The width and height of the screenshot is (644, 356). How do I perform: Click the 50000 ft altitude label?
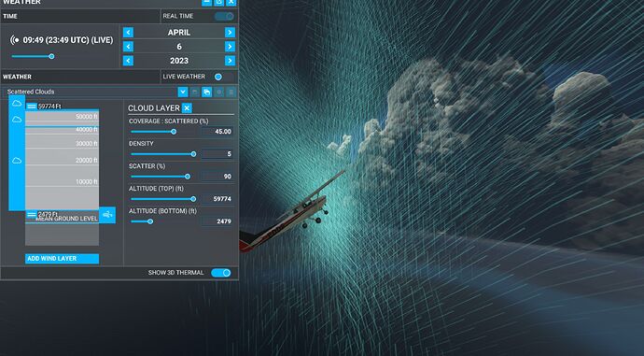87,117
